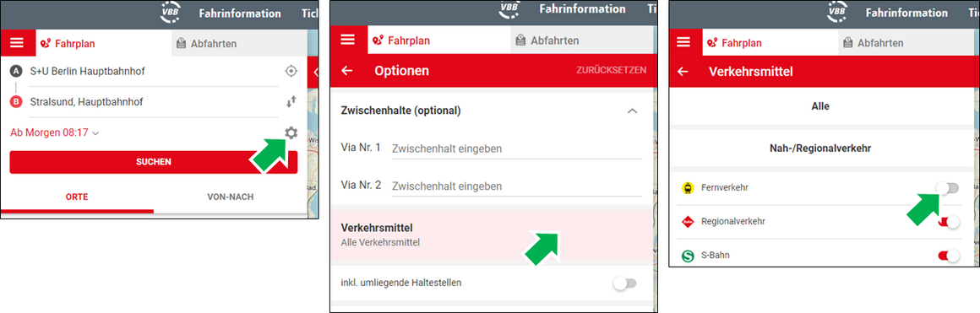The height and width of the screenshot is (313, 980).
Task: Switch to the VON-NACH tab
Action: tap(231, 197)
